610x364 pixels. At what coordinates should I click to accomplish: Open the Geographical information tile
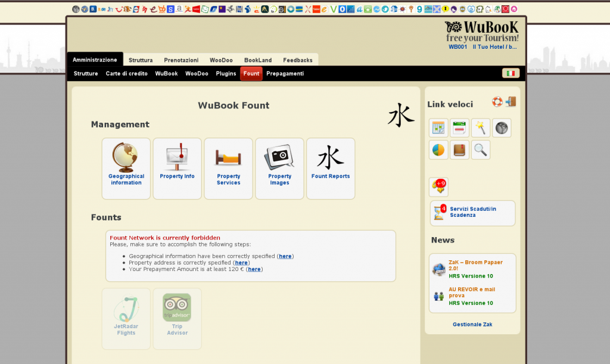pyautogui.click(x=126, y=169)
